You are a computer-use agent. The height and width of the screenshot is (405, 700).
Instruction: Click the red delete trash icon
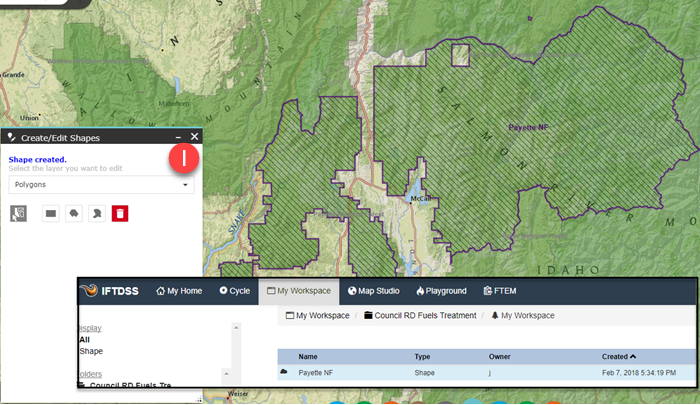120,212
